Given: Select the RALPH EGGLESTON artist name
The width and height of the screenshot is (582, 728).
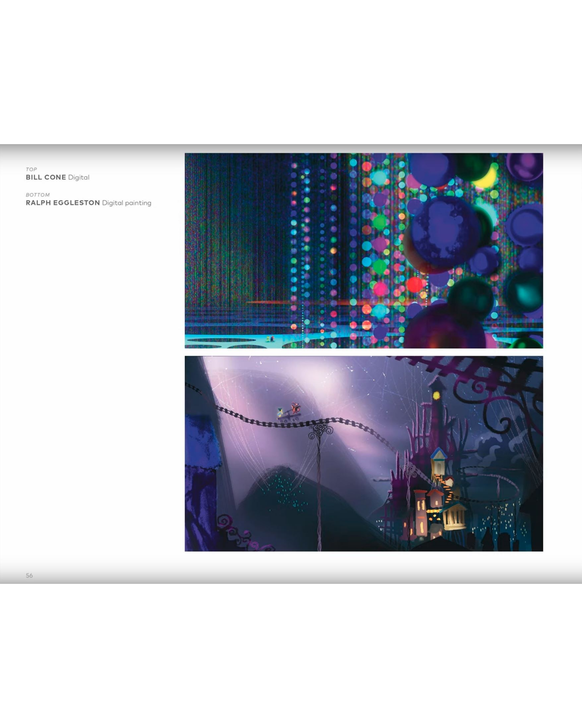Looking at the screenshot, I should [63, 203].
